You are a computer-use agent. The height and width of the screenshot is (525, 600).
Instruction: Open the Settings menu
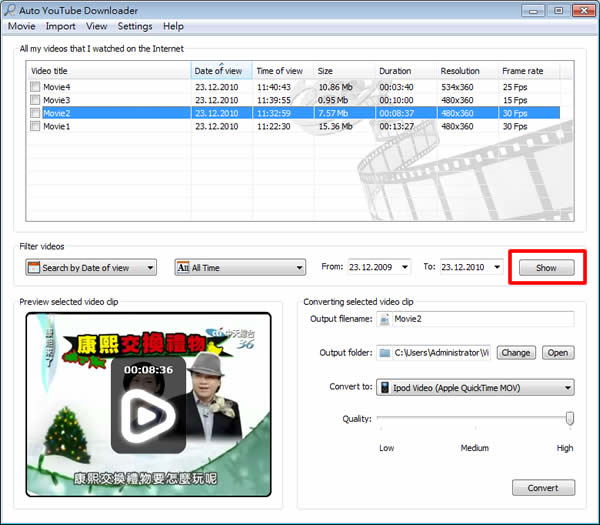click(x=135, y=26)
